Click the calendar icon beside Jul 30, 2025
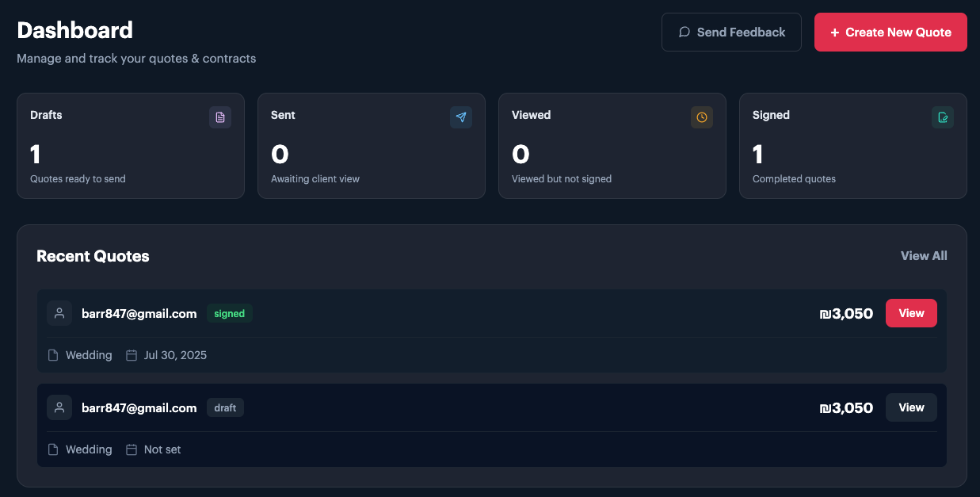980x497 pixels. click(x=132, y=355)
